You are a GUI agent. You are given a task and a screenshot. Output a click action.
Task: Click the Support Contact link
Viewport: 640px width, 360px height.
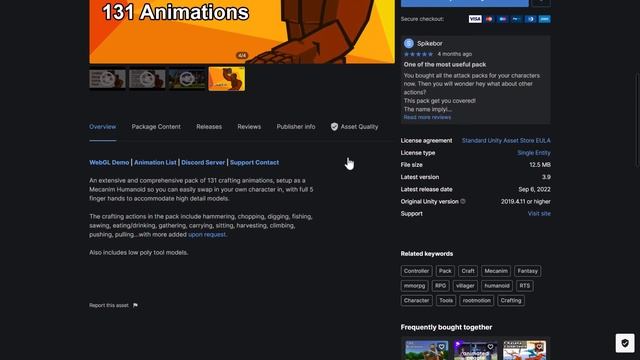[x=254, y=162]
